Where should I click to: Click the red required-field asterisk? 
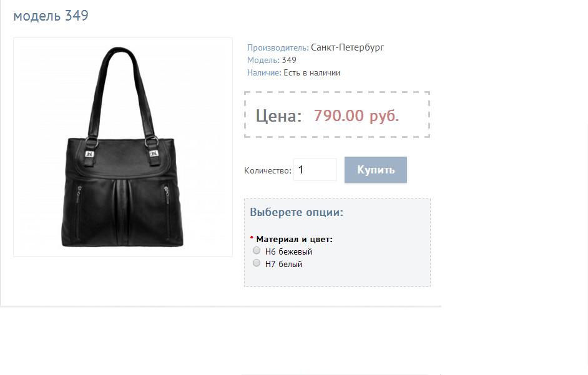[x=252, y=238]
